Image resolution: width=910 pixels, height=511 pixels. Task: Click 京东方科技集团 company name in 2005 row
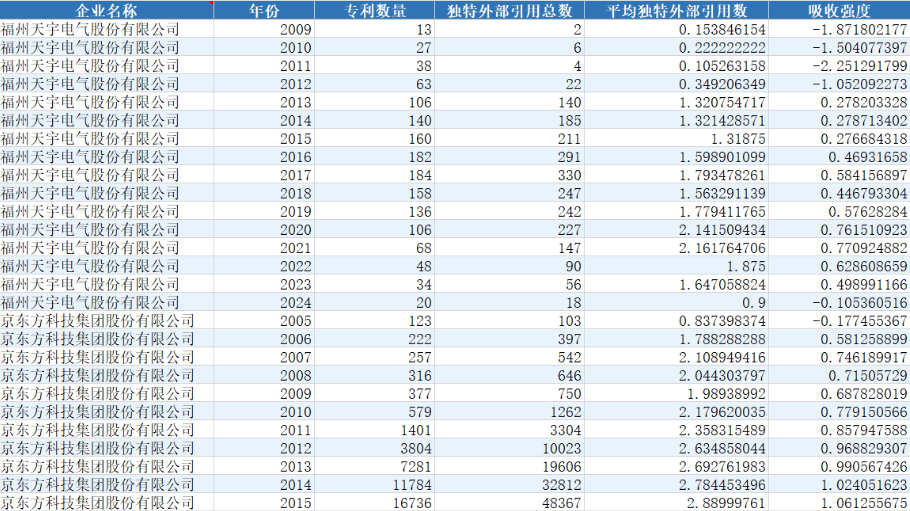point(107,321)
